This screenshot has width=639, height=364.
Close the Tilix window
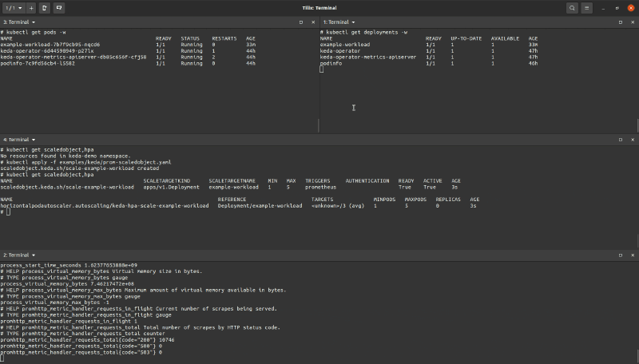(x=631, y=8)
